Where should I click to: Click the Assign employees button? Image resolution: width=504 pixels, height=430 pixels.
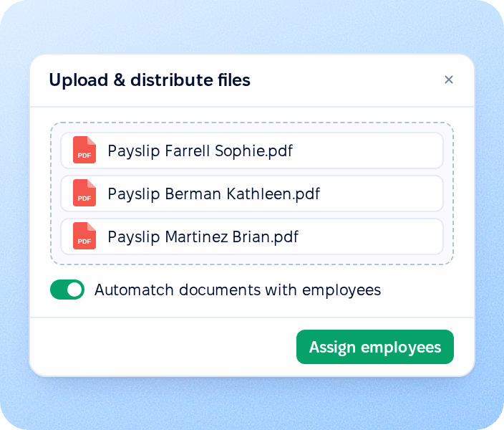point(375,347)
